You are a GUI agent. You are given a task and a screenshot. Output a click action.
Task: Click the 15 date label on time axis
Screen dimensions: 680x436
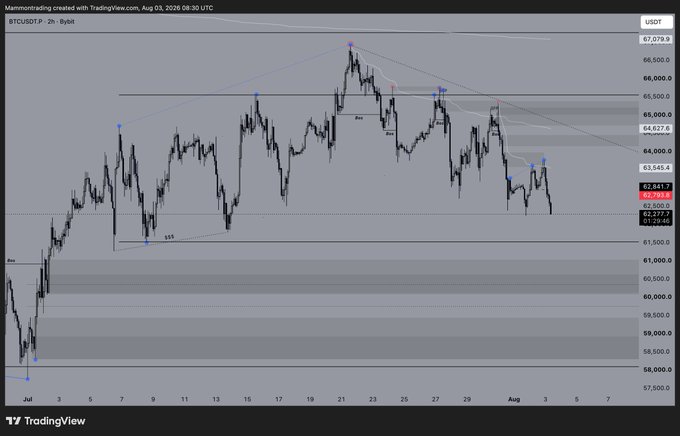click(247, 400)
